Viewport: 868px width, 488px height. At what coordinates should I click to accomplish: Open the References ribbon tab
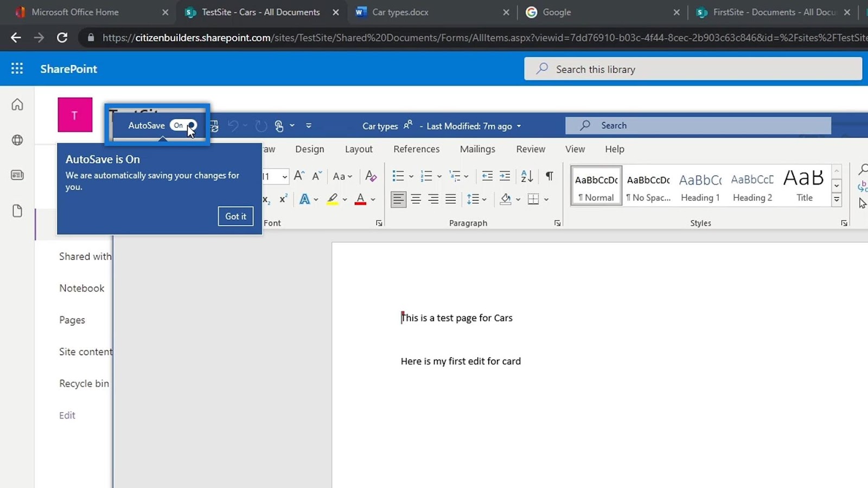click(417, 149)
